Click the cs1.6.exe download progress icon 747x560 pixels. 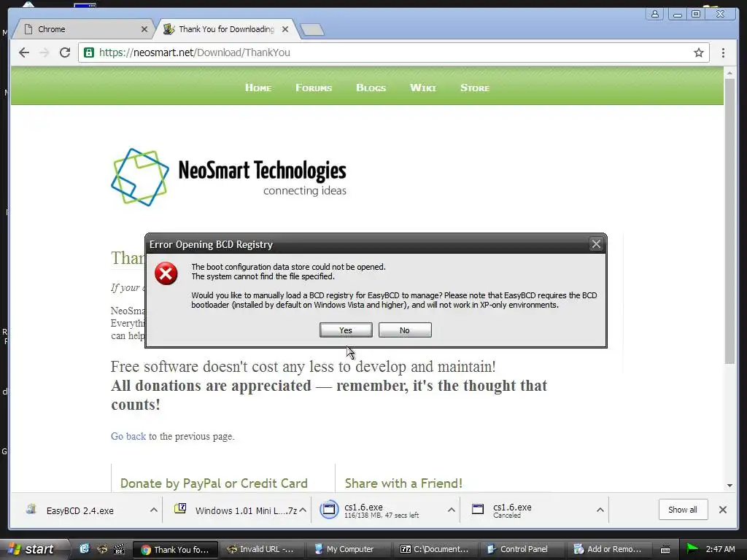[x=329, y=510]
